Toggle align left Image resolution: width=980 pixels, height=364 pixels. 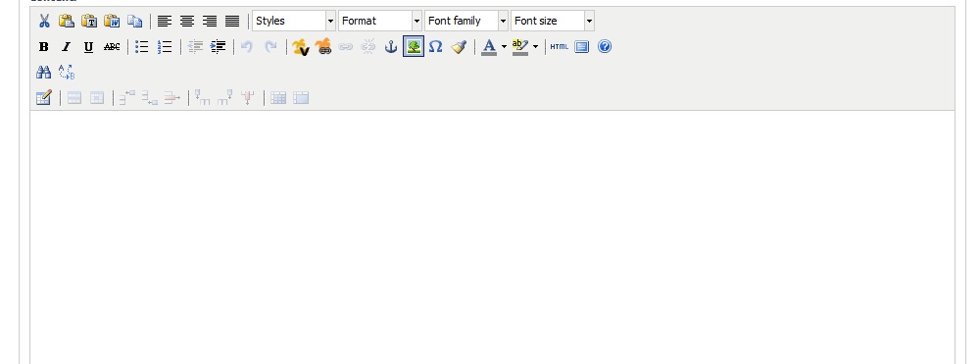pos(165,21)
